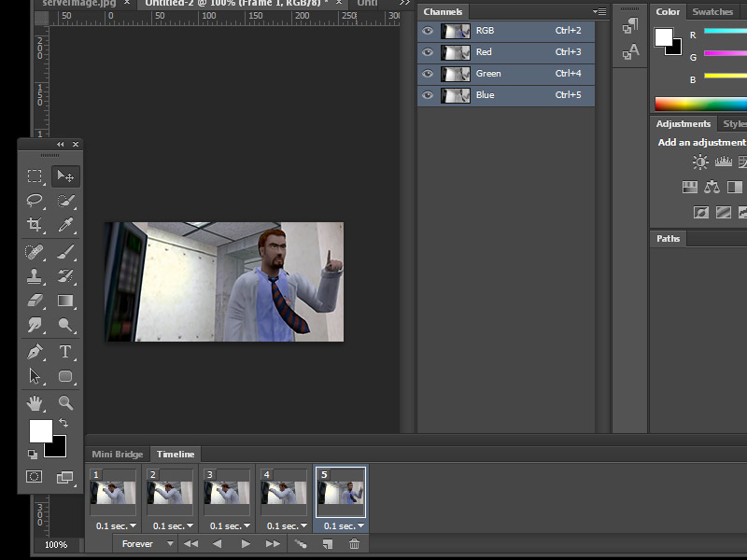Switch to the Mini Bridge tab
747x560 pixels.
coord(118,455)
